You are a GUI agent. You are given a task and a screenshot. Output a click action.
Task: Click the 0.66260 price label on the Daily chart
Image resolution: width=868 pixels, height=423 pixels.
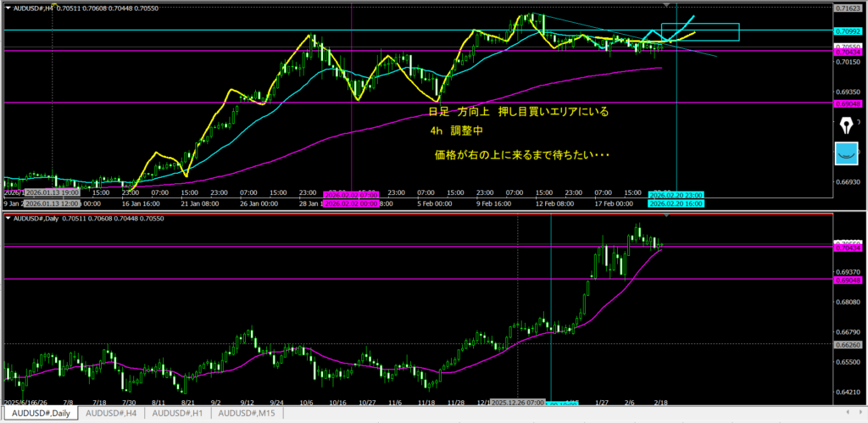848,345
